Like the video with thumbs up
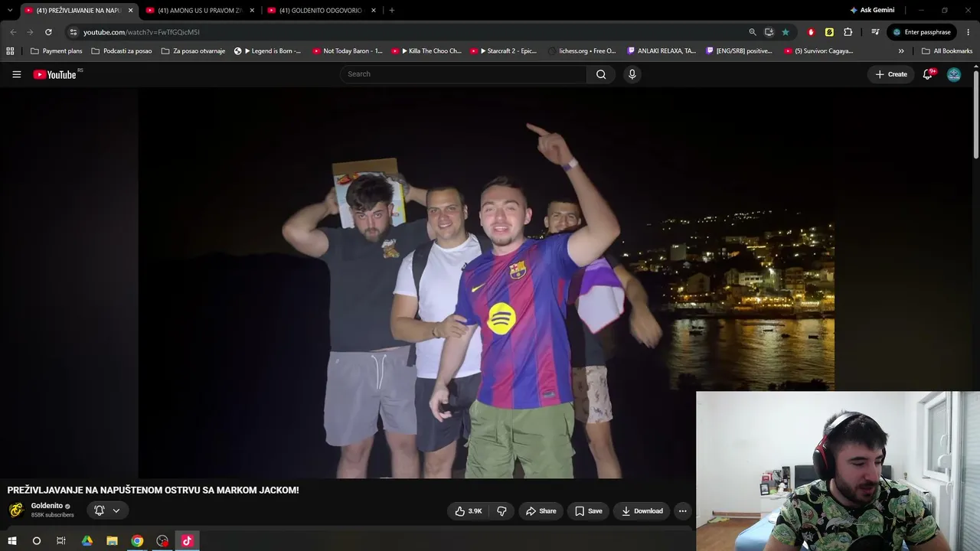Image resolution: width=980 pixels, height=551 pixels. (469, 511)
